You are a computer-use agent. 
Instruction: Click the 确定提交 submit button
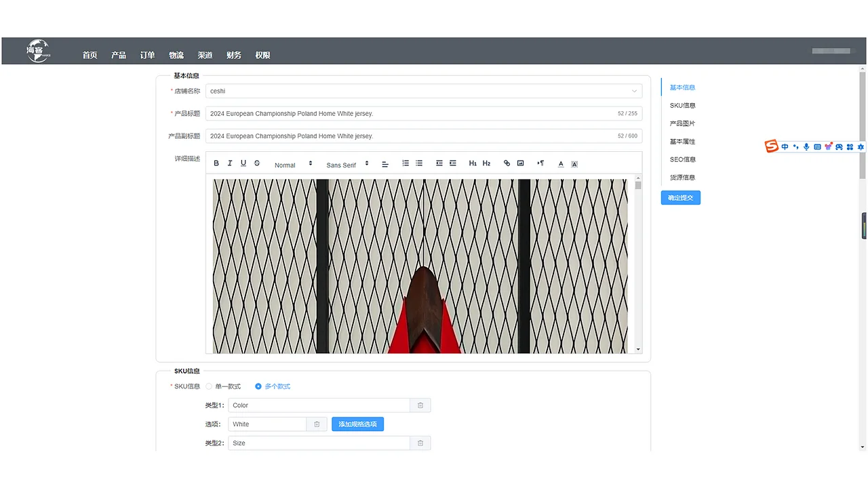680,197
